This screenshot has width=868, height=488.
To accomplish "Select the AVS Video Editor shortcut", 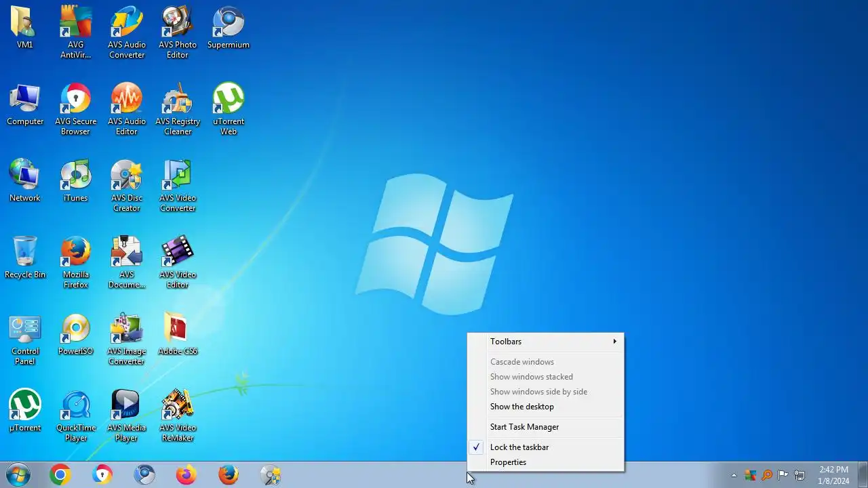I will [178, 262].
